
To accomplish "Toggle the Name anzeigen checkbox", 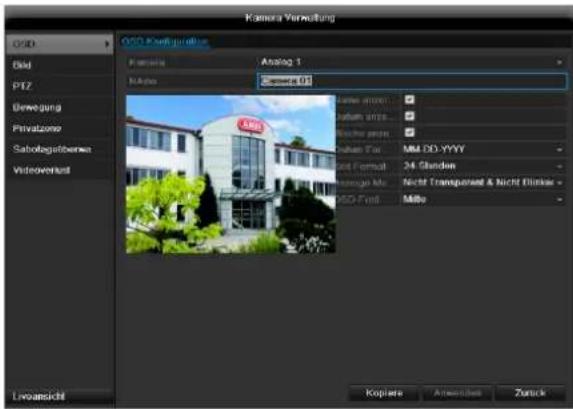I will [x=410, y=99].
